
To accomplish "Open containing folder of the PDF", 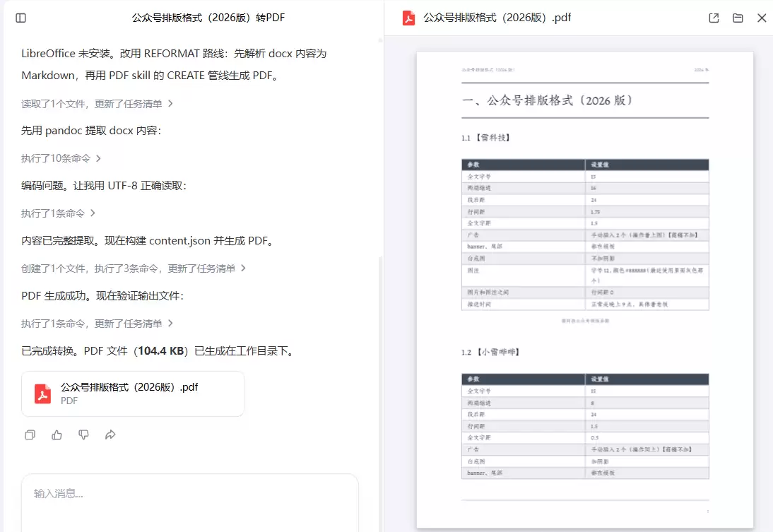I will [738, 18].
